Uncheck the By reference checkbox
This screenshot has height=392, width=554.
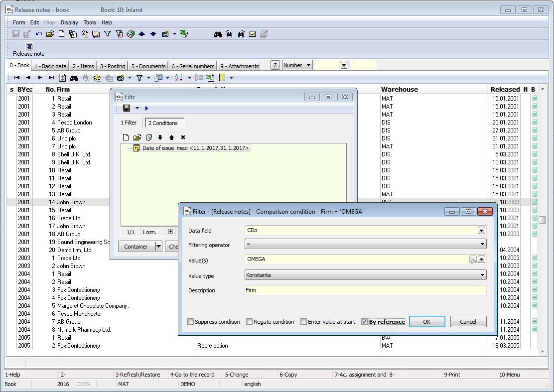pyautogui.click(x=365, y=322)
